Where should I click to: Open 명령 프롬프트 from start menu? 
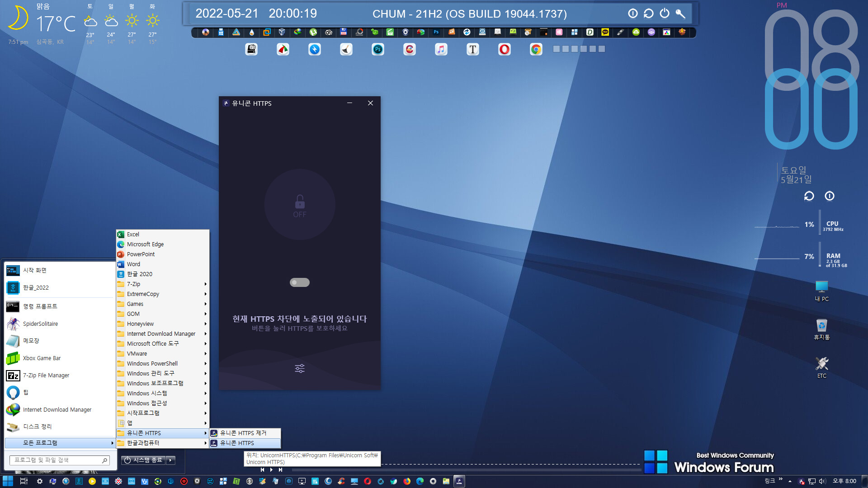(x=60, y=306)
